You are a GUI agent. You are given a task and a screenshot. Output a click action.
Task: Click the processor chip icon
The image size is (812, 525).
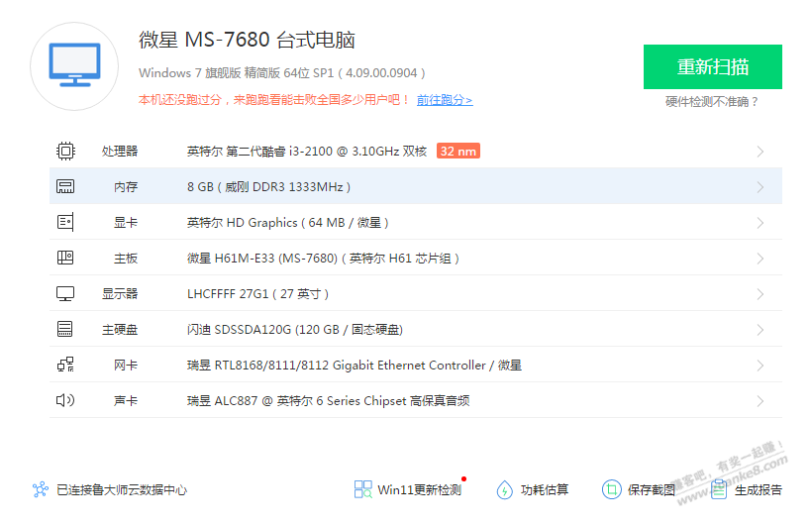[x=65, y=151]
